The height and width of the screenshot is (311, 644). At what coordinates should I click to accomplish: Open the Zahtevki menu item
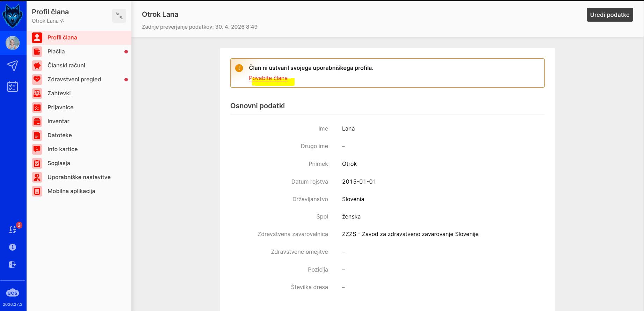[79, 93]
